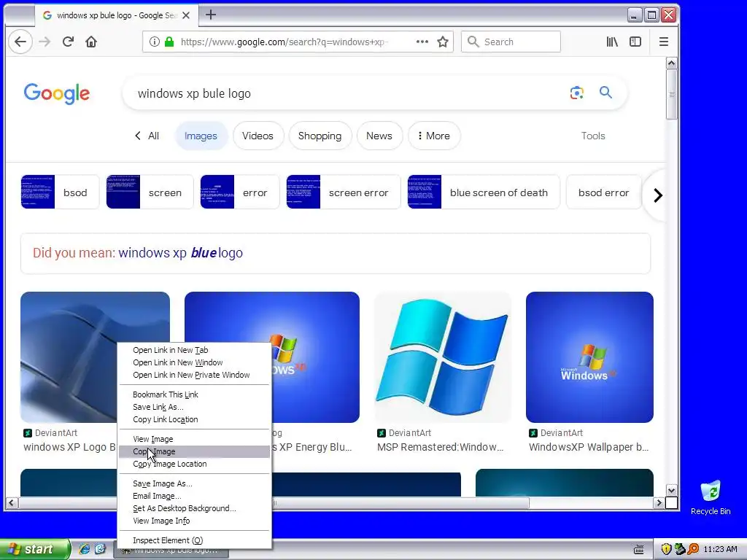Open the Firefox home page icon

91,42
